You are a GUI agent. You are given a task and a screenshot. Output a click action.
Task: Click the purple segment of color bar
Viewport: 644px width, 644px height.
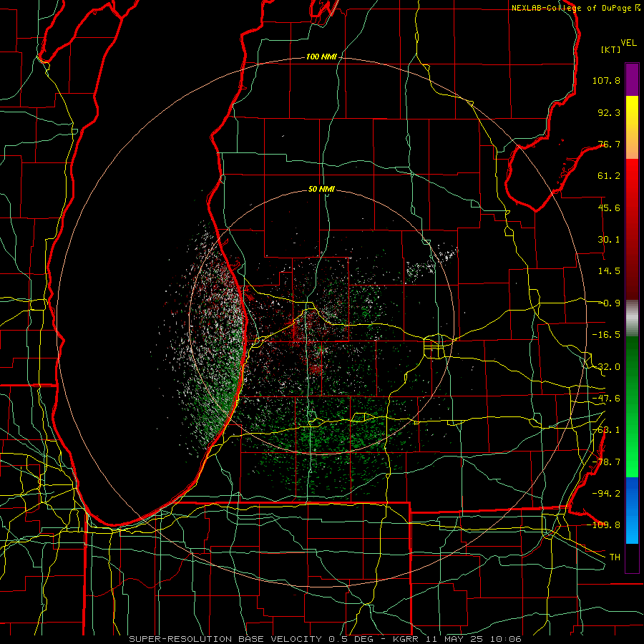pyautogui.click(x=632, y=79)
